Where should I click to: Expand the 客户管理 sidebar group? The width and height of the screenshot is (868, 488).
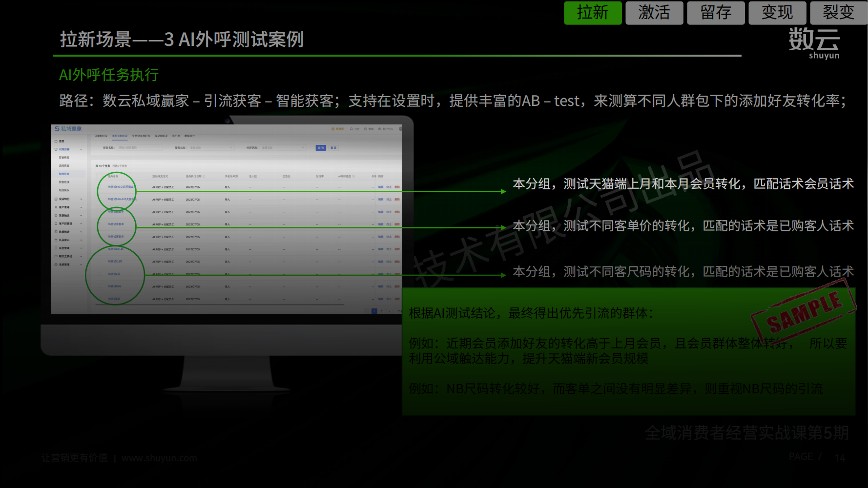81,207
